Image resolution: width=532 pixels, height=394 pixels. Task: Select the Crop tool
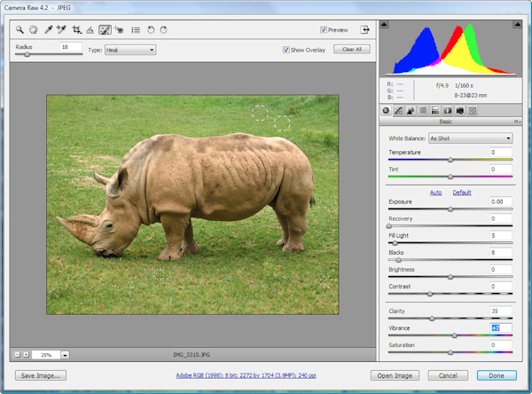(x=76, y=30)
